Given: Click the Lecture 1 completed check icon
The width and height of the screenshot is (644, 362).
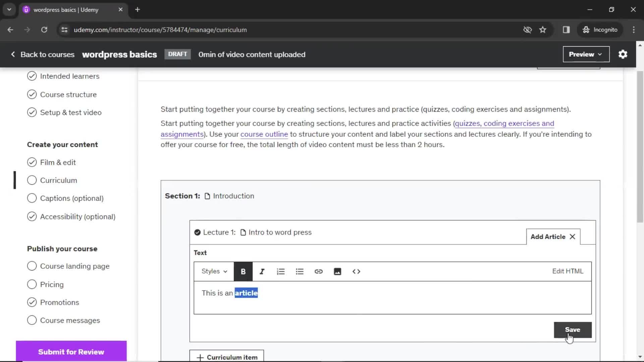Looking at the screenshot, I should 197,232.
